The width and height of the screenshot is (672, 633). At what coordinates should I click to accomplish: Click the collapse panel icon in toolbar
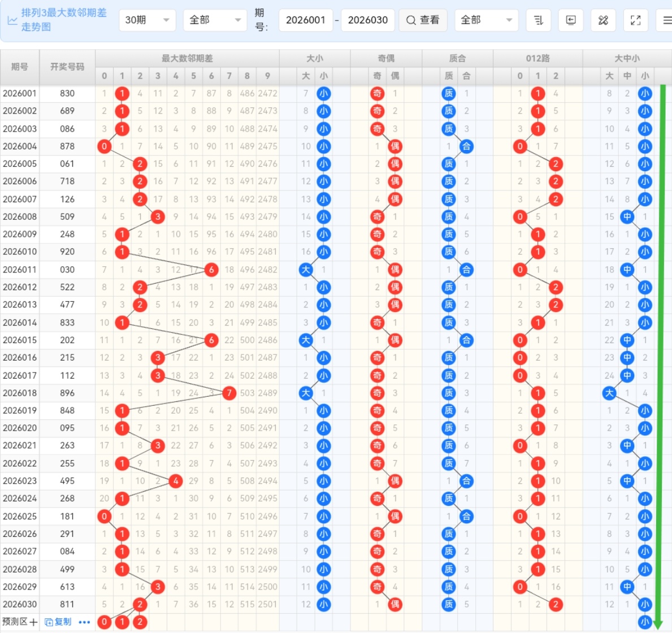tap(571, 20)
